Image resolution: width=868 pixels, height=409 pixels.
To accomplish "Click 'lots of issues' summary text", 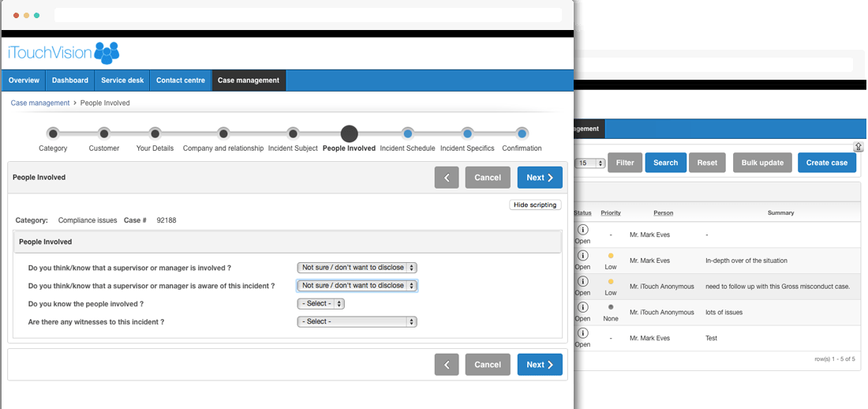I will click(x=724, y=312).
